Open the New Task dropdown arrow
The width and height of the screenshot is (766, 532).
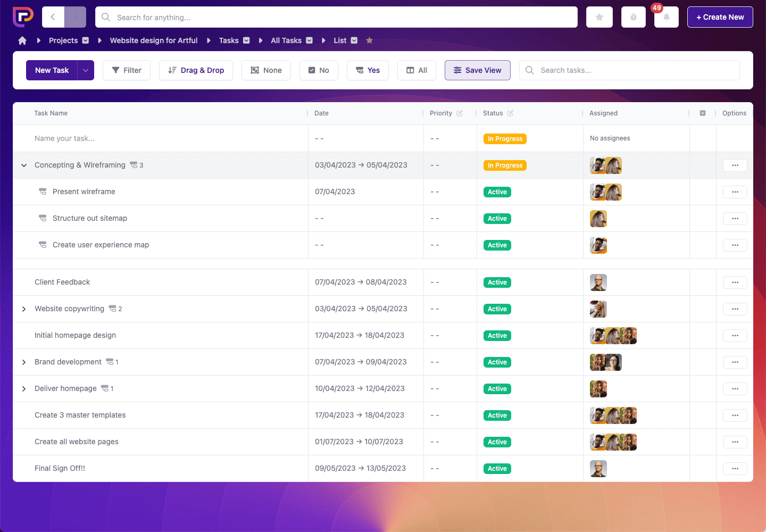point(85,70)
